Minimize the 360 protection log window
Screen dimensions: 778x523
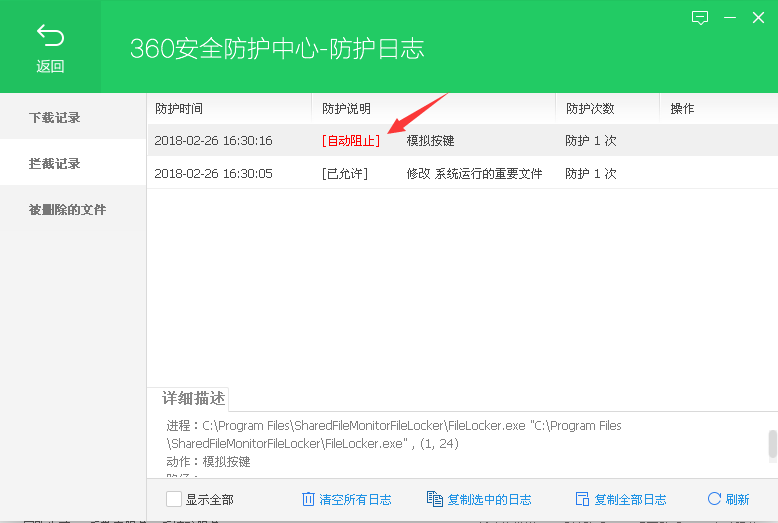730,18
